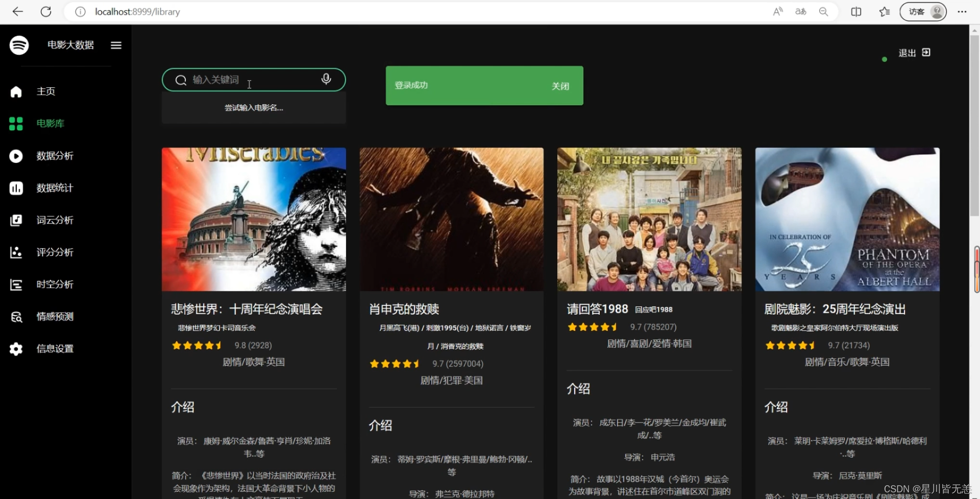Viewport: 980px width, 499px height.
Task: Click the site information icon in address bar
Action: 80,12
